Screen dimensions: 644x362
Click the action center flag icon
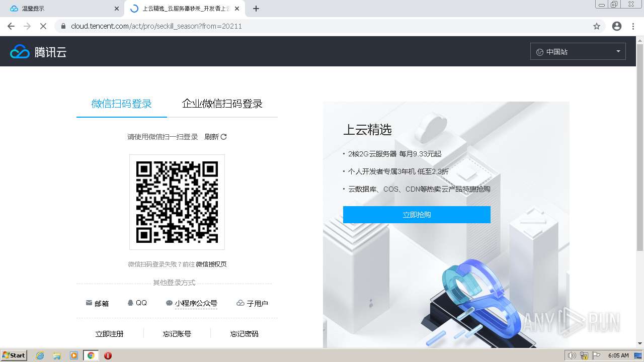click(x=596, y=355)
